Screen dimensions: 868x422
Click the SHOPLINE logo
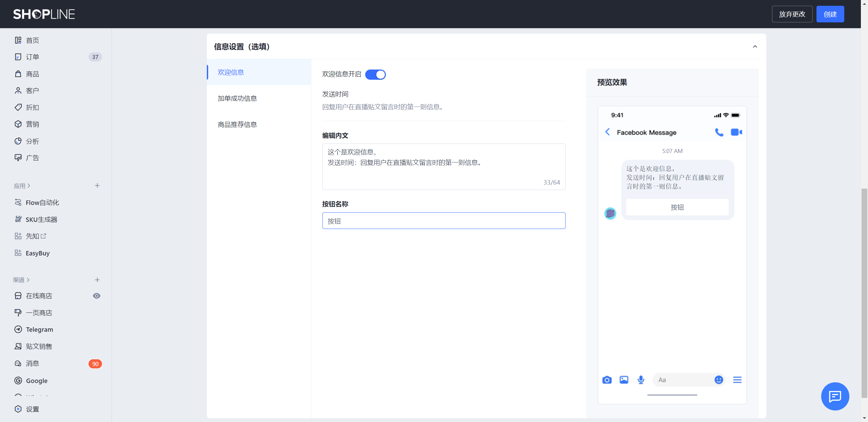point(44,14)
